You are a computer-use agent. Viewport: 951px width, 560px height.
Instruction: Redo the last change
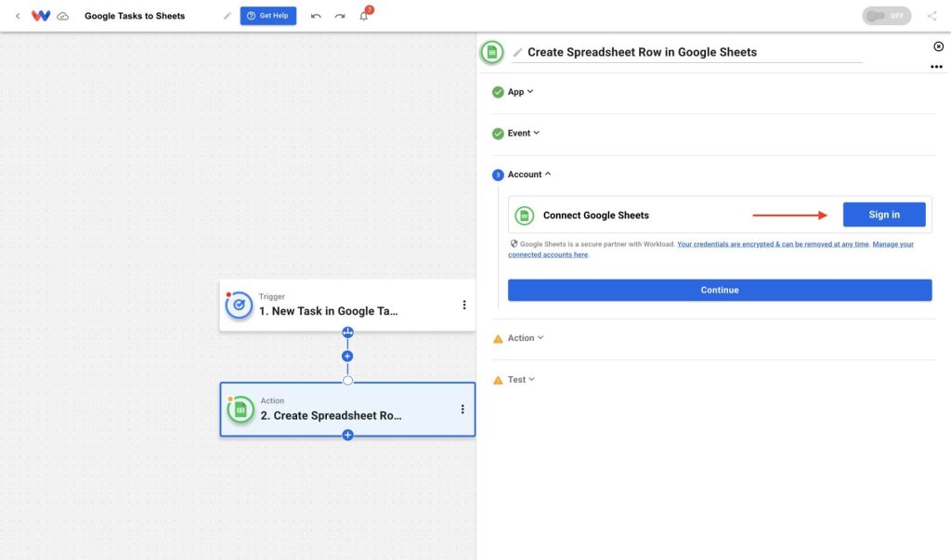pyautogui.click(x=340, y=16)
